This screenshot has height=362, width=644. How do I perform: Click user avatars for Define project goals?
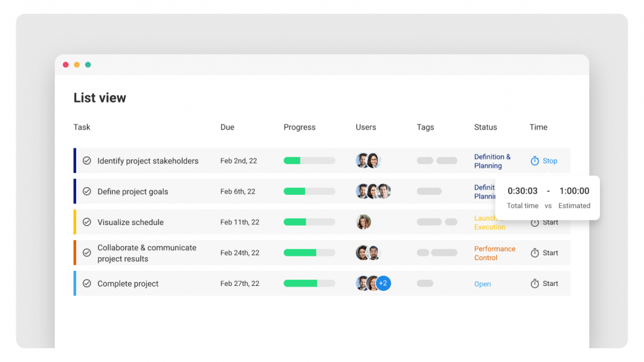[x=373, y=192]
